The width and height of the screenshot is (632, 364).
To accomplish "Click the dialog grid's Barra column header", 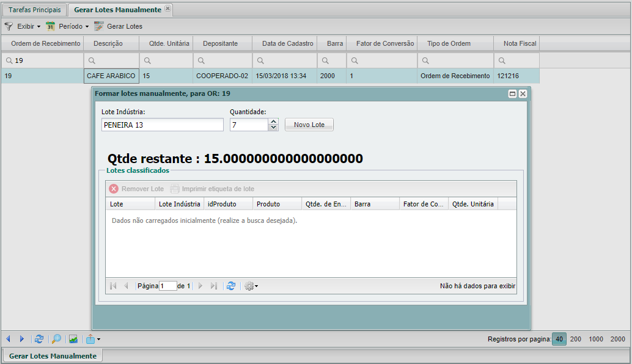I will pos(375,204).
